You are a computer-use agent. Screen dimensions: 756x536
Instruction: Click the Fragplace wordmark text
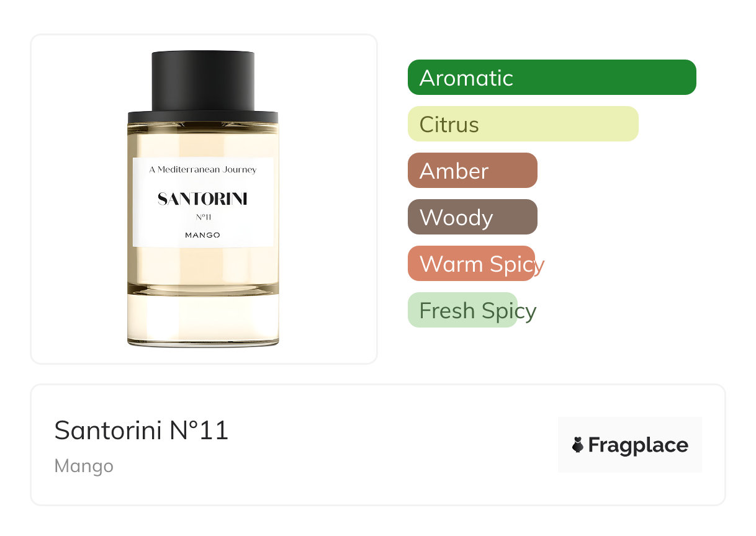(638, 445)
